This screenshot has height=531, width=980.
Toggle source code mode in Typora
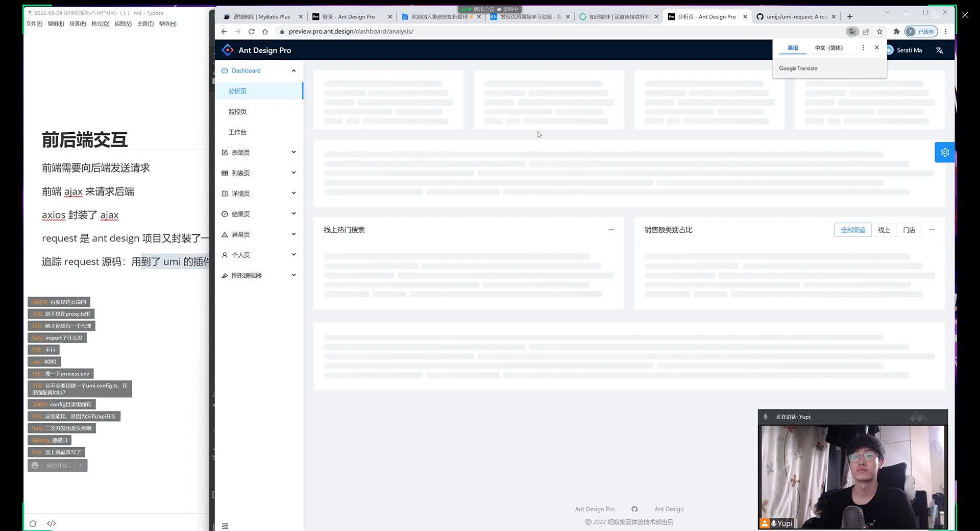tap(51, 523)
